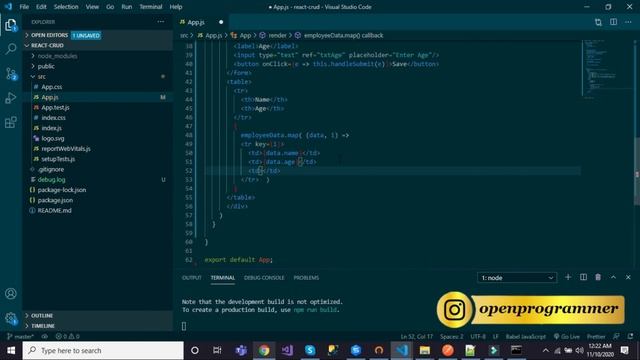Open Windows Start menu
Viewport: 640px width, 360px height.
click(x=11, y=350)
